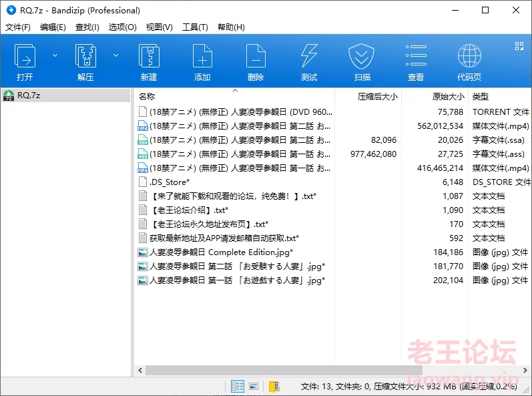Click the 7z icon beside RQ.7z in the tree
The height and width of the screenshot is (396, 532).
click(9, 95)
